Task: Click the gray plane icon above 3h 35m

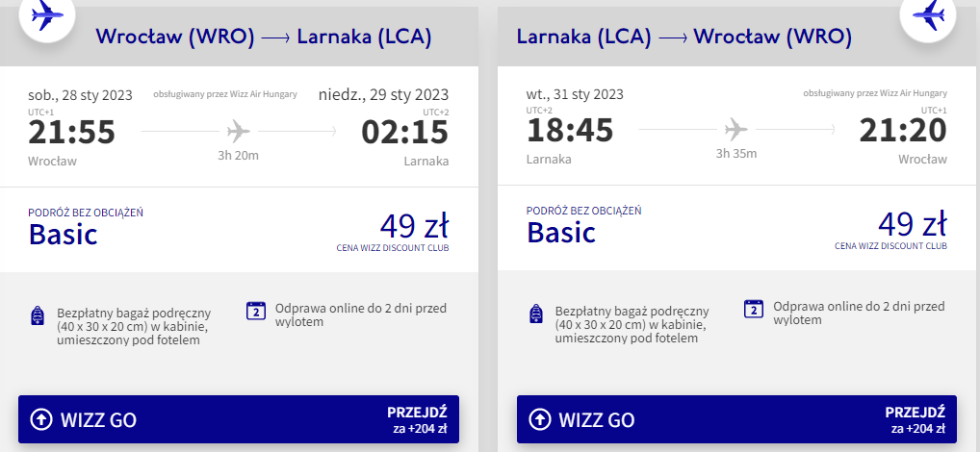Action: pyautogui.click(x=735, y=129)
